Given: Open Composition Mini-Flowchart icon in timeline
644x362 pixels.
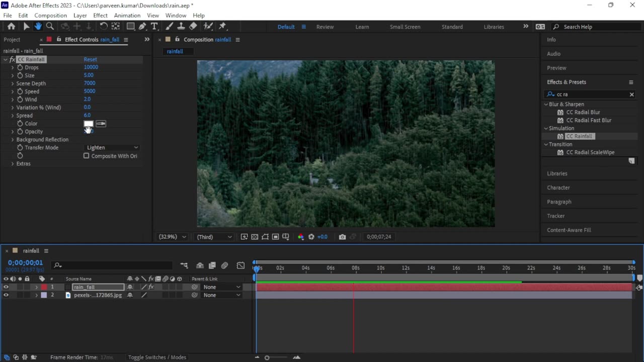Looking at the screenshot, I should tap(184, 265).
